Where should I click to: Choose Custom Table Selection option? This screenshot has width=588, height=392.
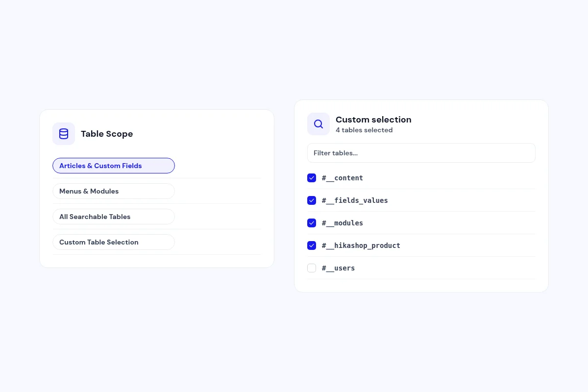[114, 242]
